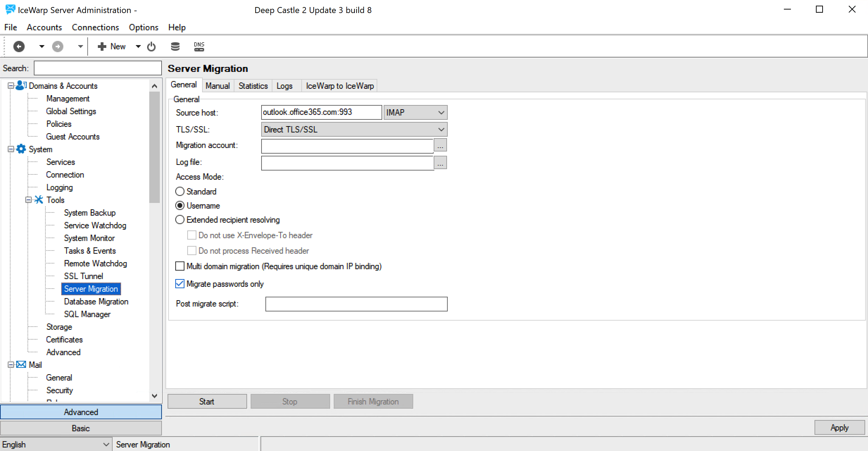
Task: Switch to the Basic view button
Action: (x=81, y=428)
